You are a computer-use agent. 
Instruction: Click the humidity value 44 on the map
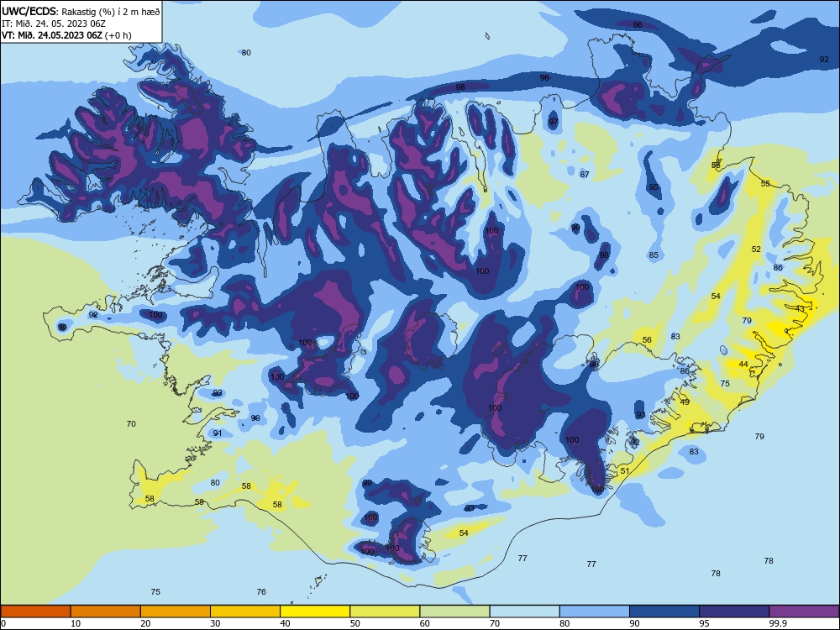[743, 365]
